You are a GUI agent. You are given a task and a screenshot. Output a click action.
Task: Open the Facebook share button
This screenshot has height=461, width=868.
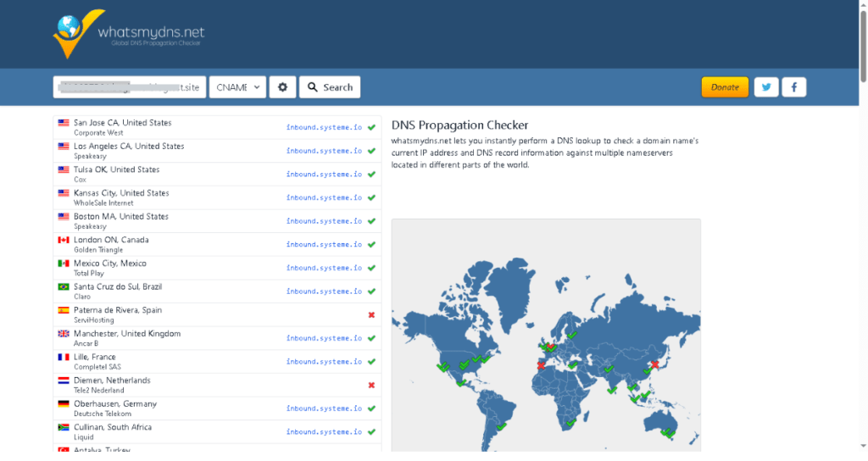tap(793, 87)
